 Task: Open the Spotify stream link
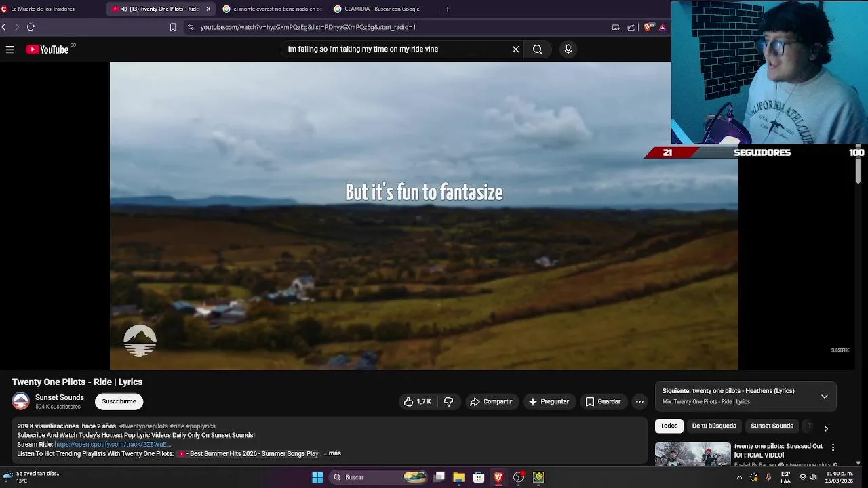click(112, 444)
